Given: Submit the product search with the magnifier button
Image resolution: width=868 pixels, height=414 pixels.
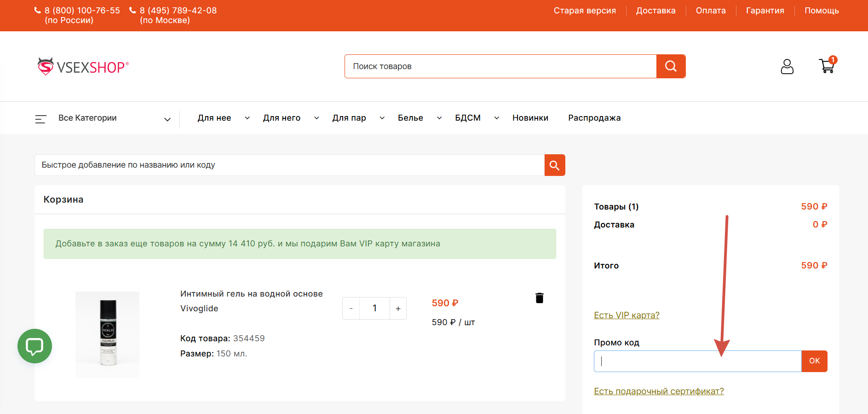Looking at the screenshot, I should [671, 66].
